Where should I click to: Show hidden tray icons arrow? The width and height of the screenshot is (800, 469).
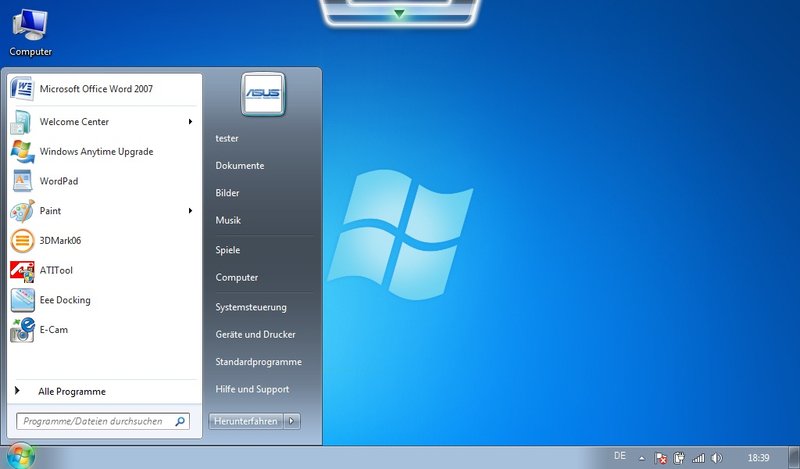642,458
